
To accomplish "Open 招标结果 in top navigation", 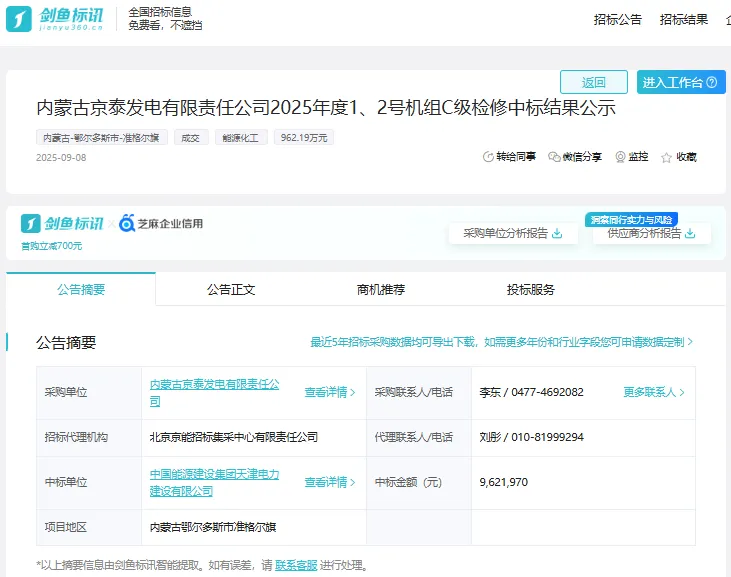I will click(x=684, y=19).
